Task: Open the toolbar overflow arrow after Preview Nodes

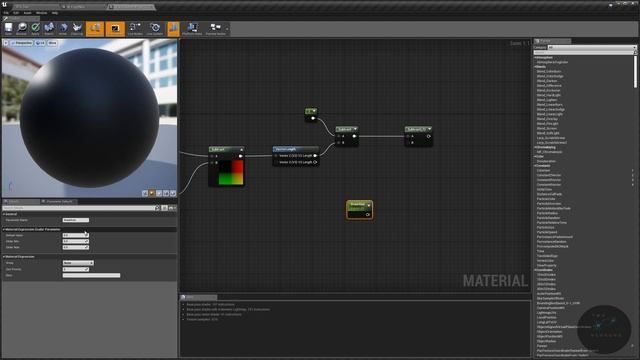Action: tap(227, 29)
